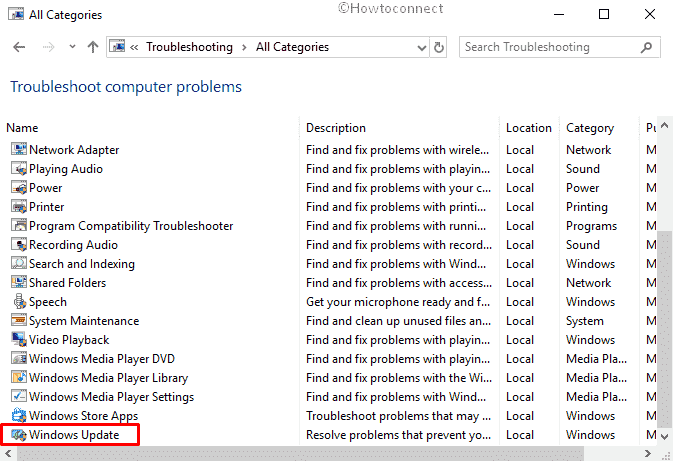
Task: Select All Categories in the breadcrumb
Action: [x=292, y=47]
